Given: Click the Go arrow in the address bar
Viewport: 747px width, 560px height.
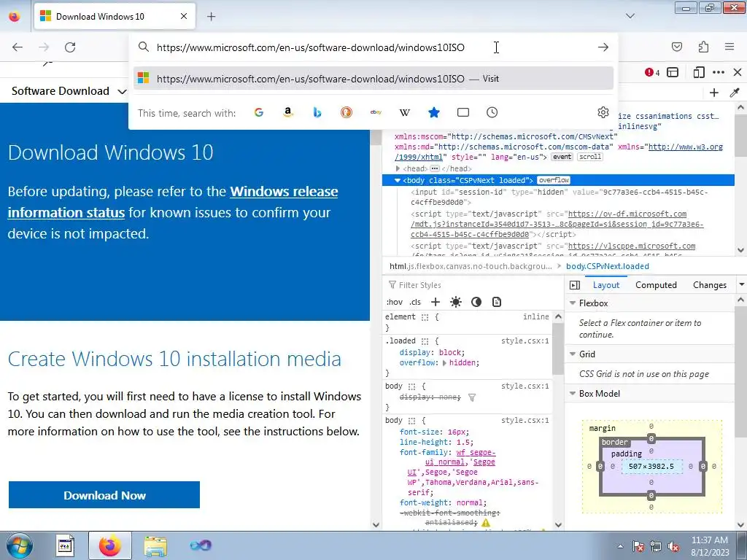Looking at the screenshot, I should [603, 47].
